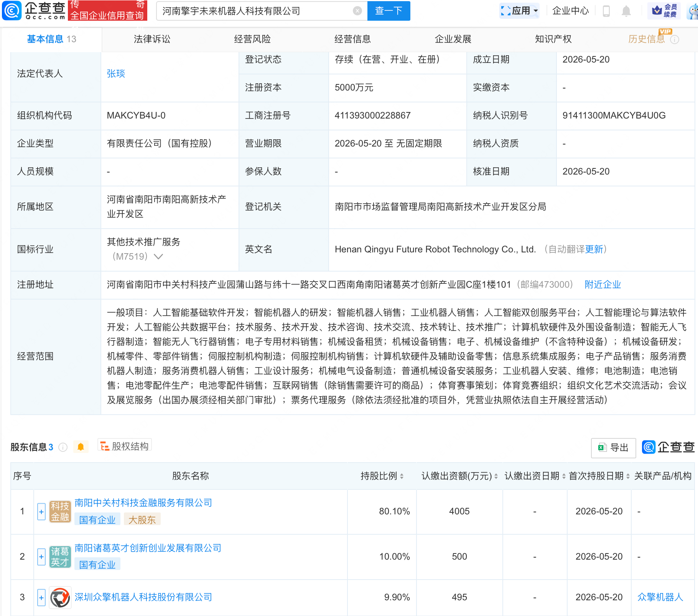The image size is (698, 616).
Task: Open the 历史信息 VIP tab
Action: [646, 39]
